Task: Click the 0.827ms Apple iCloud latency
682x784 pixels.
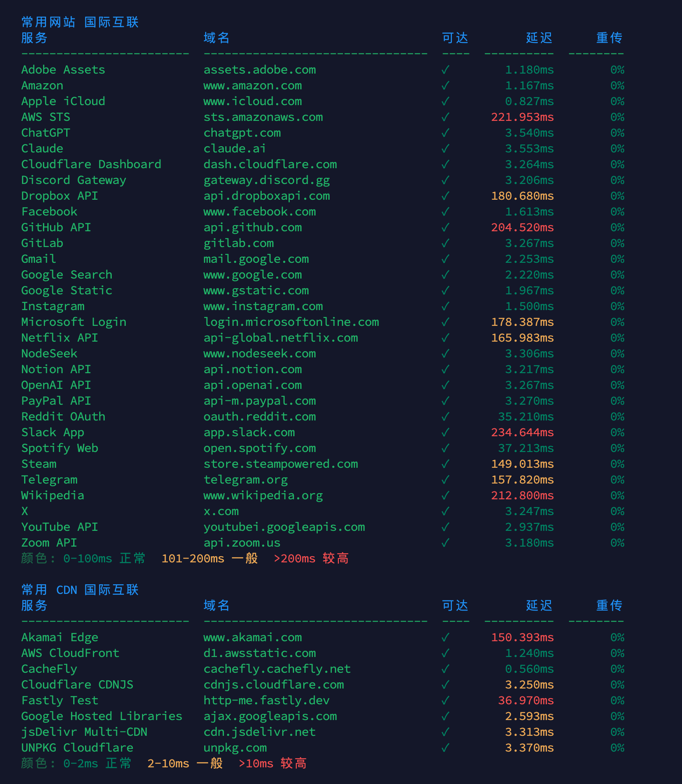Action: point(529,101)
